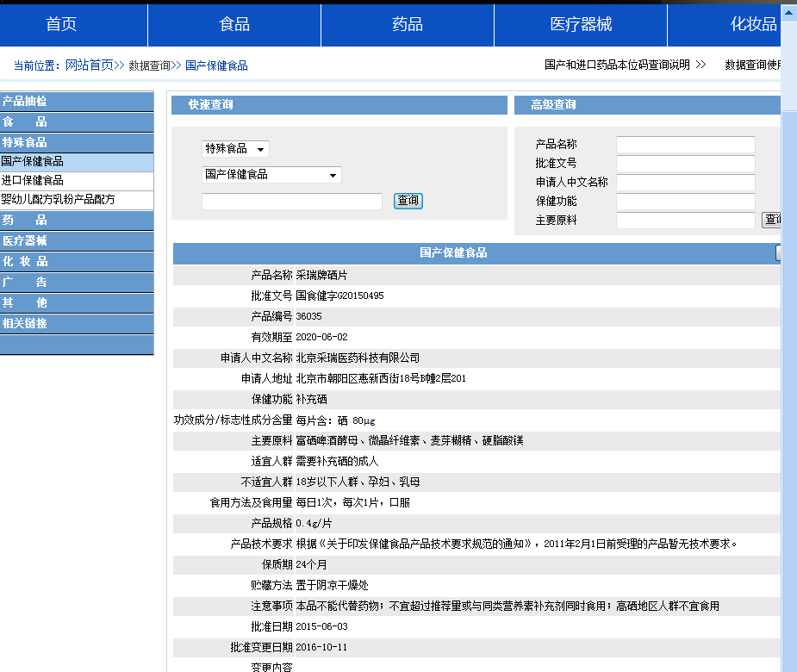Select 国产保健食品 in sidebar
This screenshot has height=672, width=797.
(77, 162)
